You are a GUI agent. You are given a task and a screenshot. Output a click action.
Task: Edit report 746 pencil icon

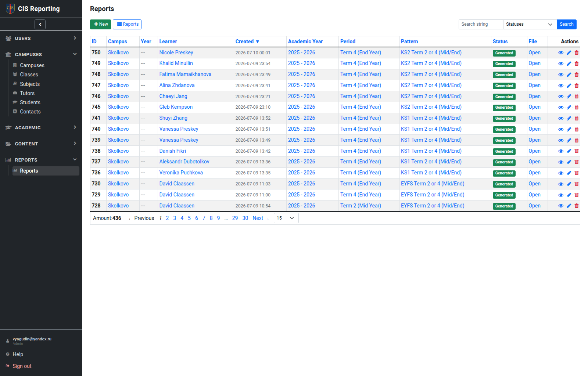pos(569,97)
